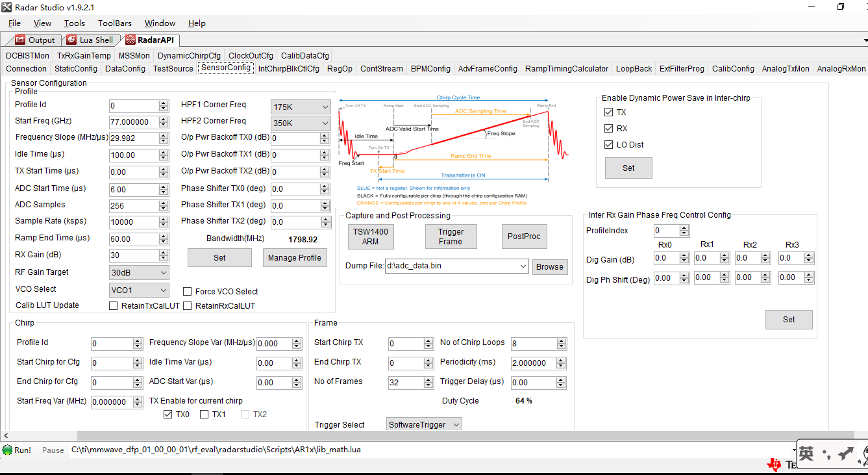This screenshot has width=868, height=475.
Task: Click the Trigger Frame button
Action: (451, 237)
